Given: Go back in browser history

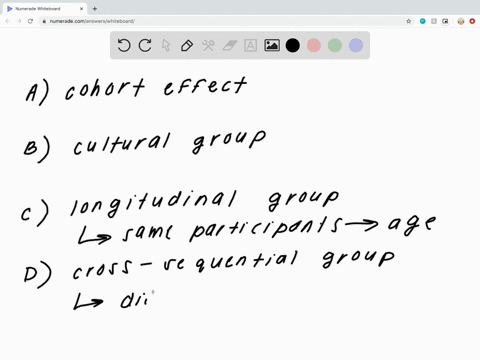Looking at the screenshot, I should [x=8, y=21].
